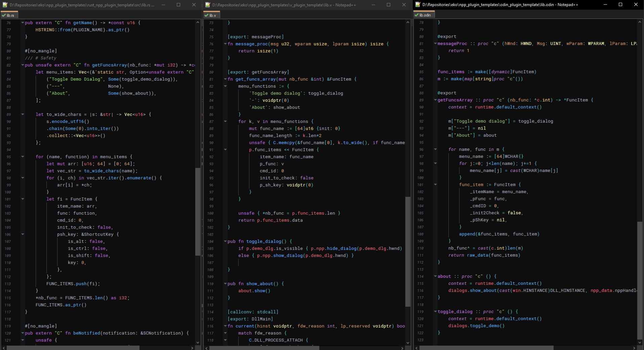
Task: Click 'about.show()' line in lib.v
Action: point(254,291)
